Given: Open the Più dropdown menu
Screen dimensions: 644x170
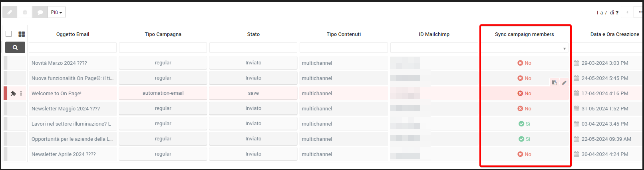Looking at the screenshot, I should click(56, 12).
